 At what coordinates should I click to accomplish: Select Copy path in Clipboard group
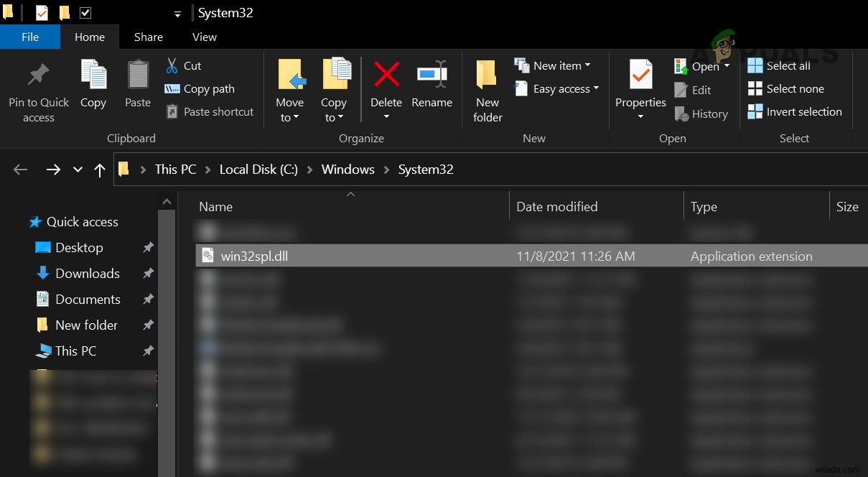[200, 89]
